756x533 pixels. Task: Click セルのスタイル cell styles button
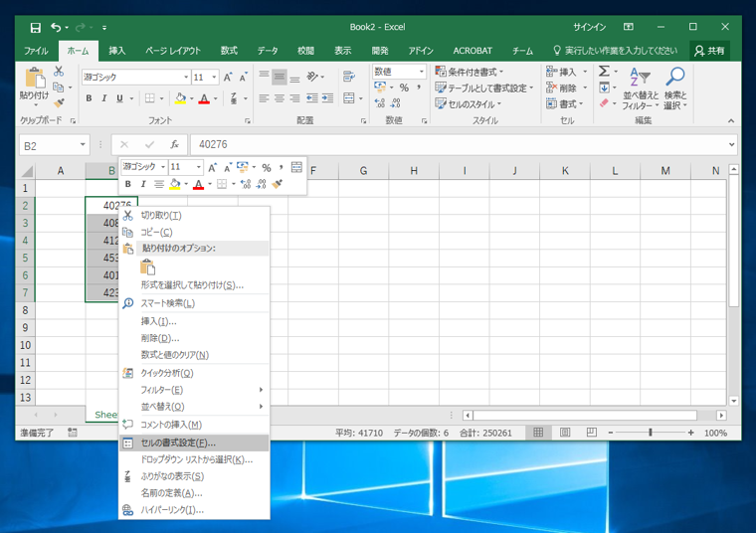(x=469, y=104)
